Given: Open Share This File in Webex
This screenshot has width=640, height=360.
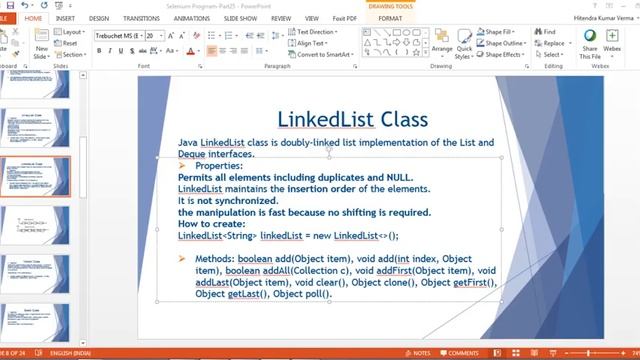Looking at the screenshot, I should point(590,44).
